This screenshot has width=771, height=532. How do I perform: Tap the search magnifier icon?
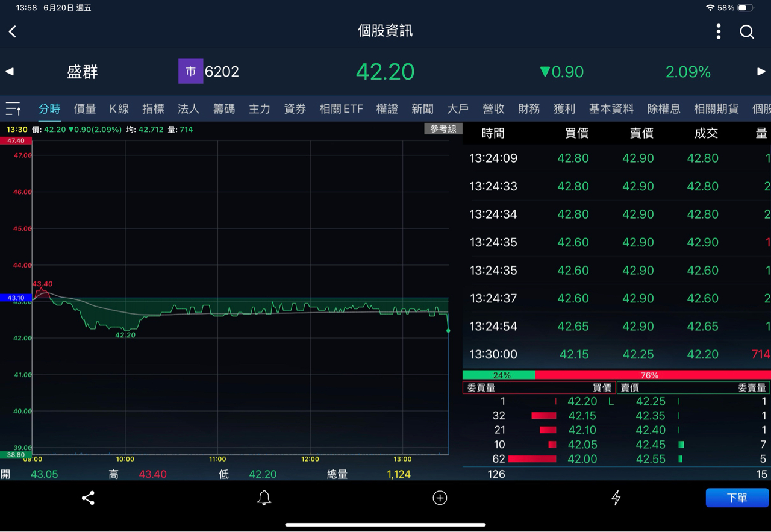[747, 32]
